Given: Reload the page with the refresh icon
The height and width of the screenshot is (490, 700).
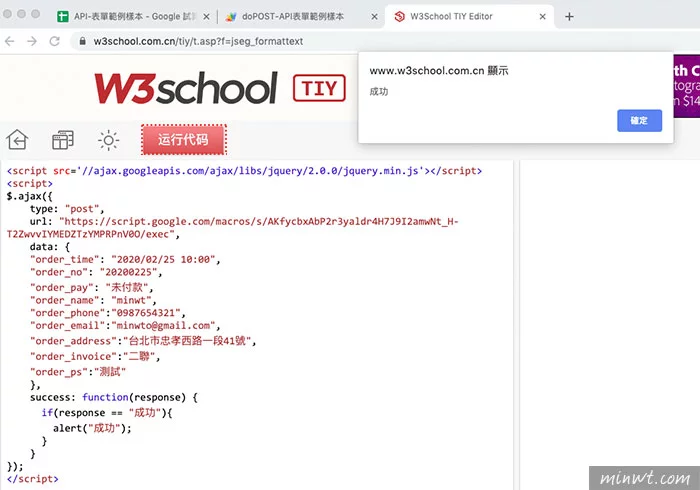Looking at the screenshot, I should [x=54, y=42].
